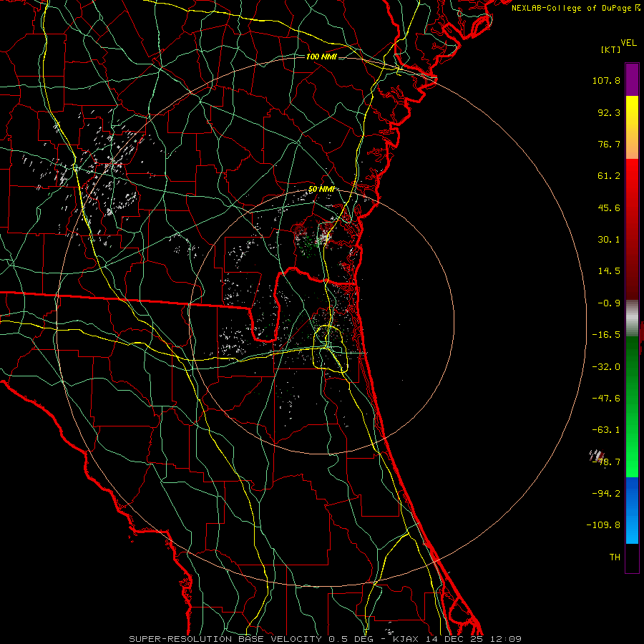Click the 30.1 velocity scale value
Image resolution: width=644 pixels, height=644 pixels.
(x=609, y=240)
